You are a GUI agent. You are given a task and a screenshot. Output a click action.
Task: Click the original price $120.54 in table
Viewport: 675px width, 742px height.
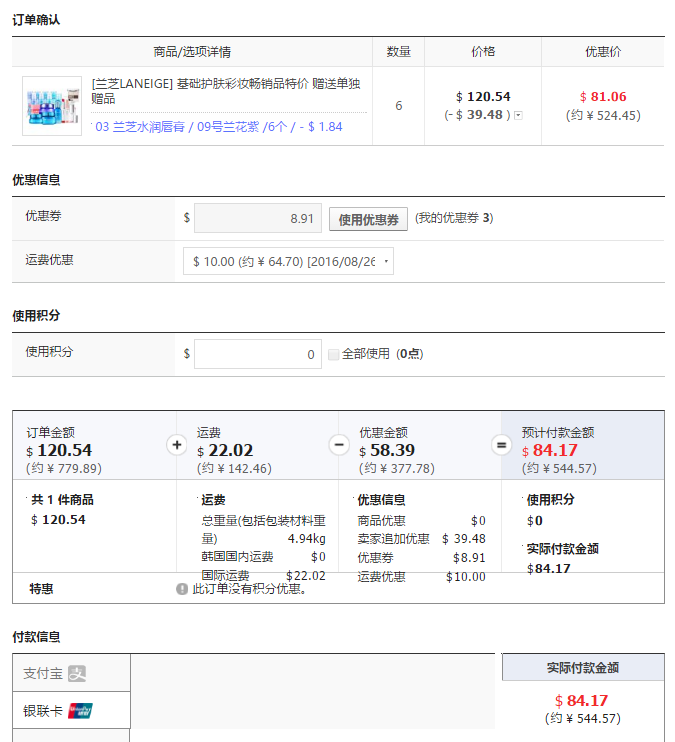point(483,97)
